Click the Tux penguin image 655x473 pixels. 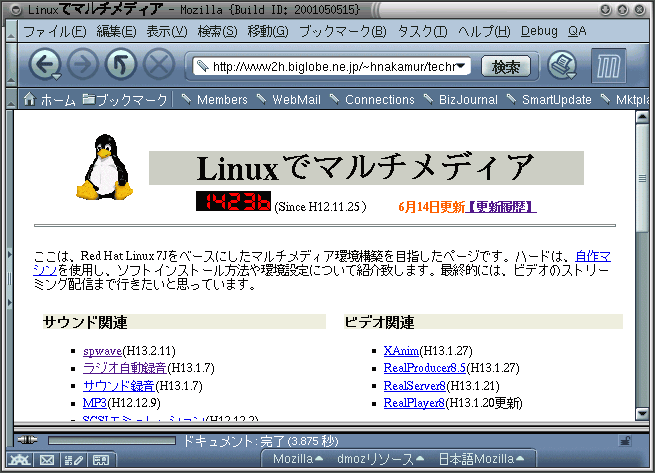click(x=105, y=166)
